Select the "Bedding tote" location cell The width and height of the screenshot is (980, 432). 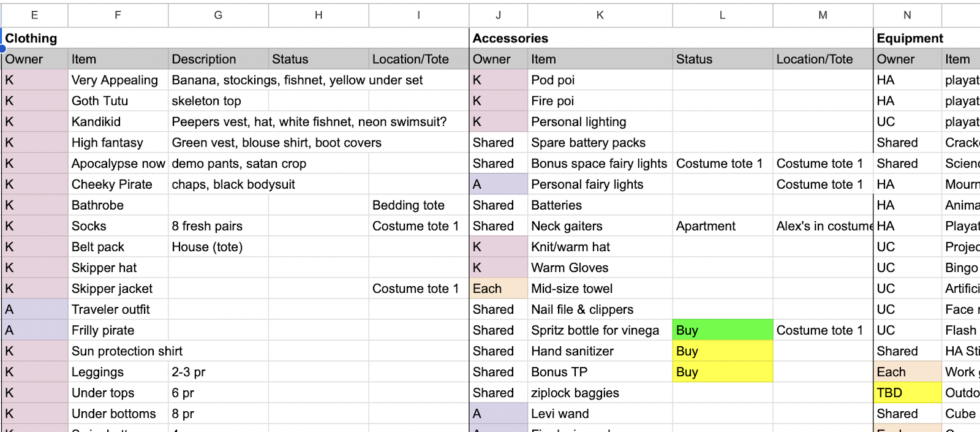[418, 205]
